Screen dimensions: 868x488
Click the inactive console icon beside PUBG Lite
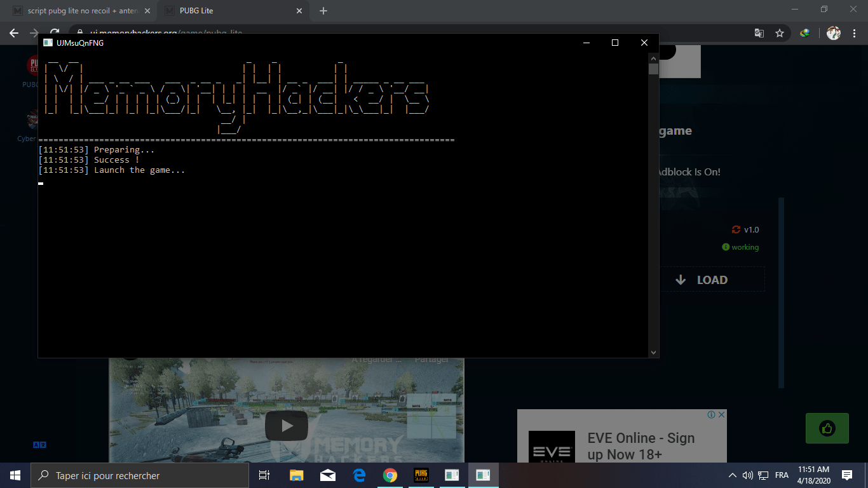pyautogui.click(x=452, y=475)
